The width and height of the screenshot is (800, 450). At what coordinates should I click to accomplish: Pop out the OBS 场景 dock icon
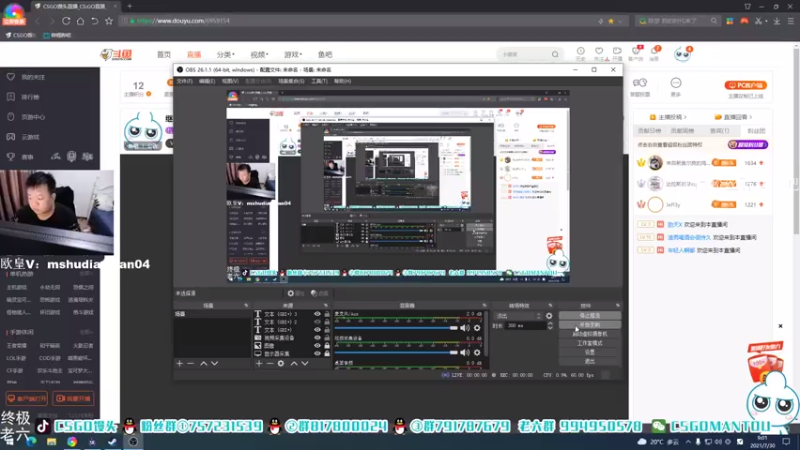tap(246, 306)
